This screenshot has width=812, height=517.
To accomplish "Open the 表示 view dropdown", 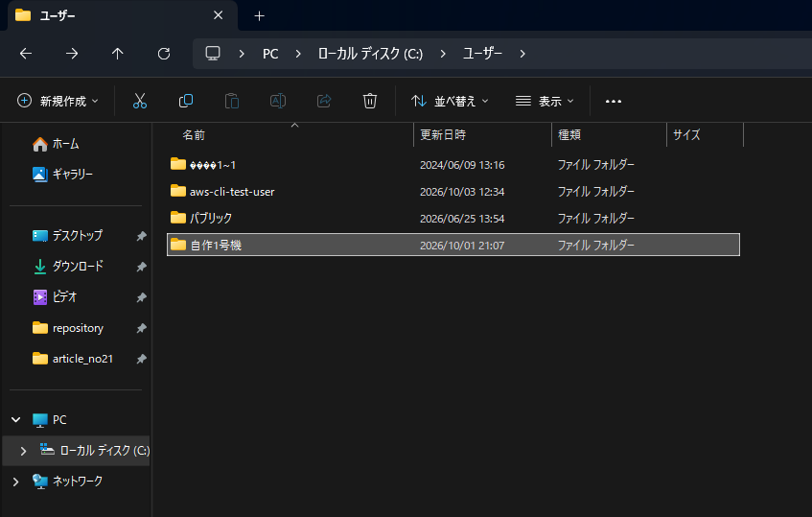I will [545, 101].
